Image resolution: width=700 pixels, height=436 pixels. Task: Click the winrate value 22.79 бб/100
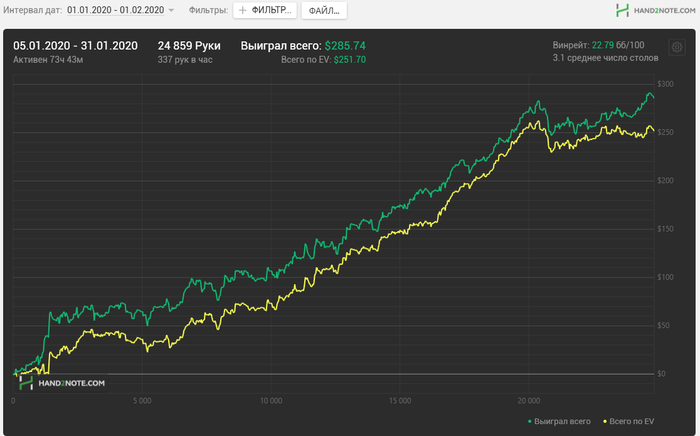(618, 45)
